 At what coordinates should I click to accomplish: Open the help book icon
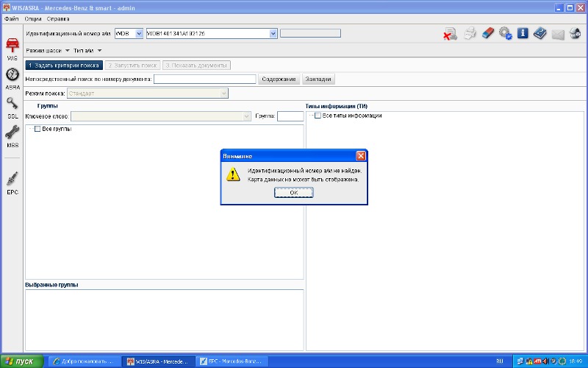tap(540, 33)
